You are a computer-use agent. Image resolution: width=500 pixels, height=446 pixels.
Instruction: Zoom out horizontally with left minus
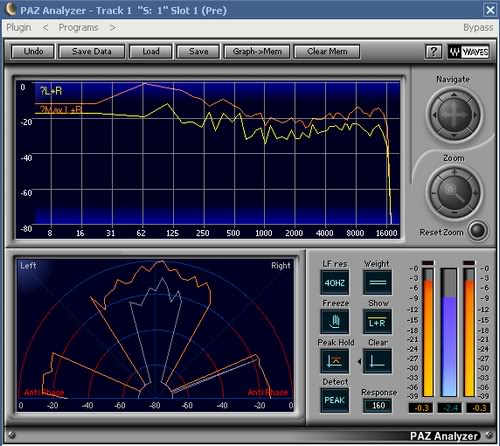tap(434, 193)
